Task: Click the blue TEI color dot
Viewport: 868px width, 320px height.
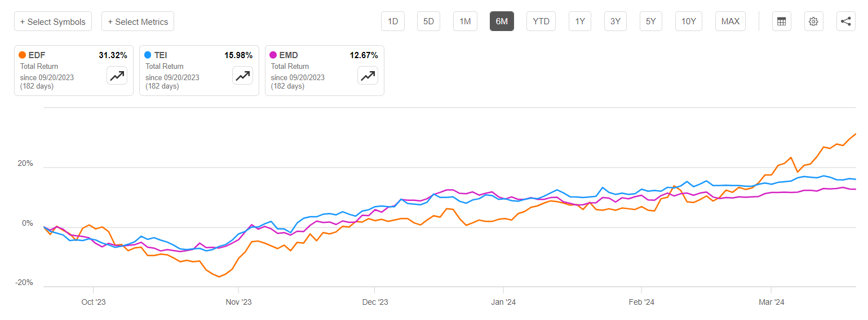Action: point(148,55)
